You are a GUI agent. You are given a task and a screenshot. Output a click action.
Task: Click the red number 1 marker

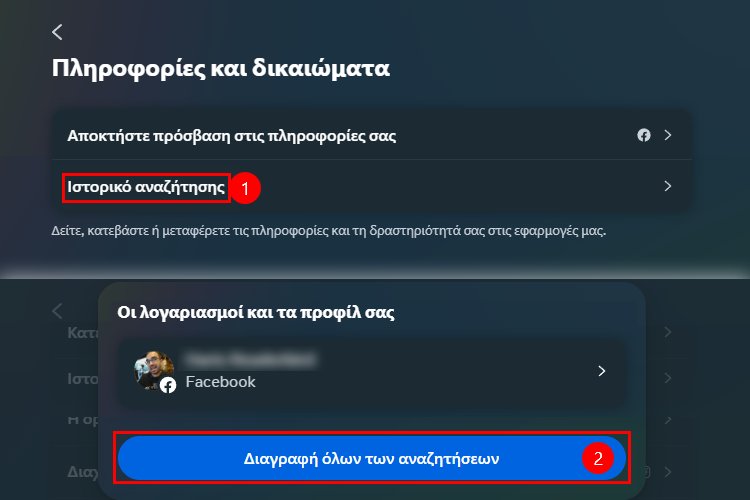pos(245,188)
